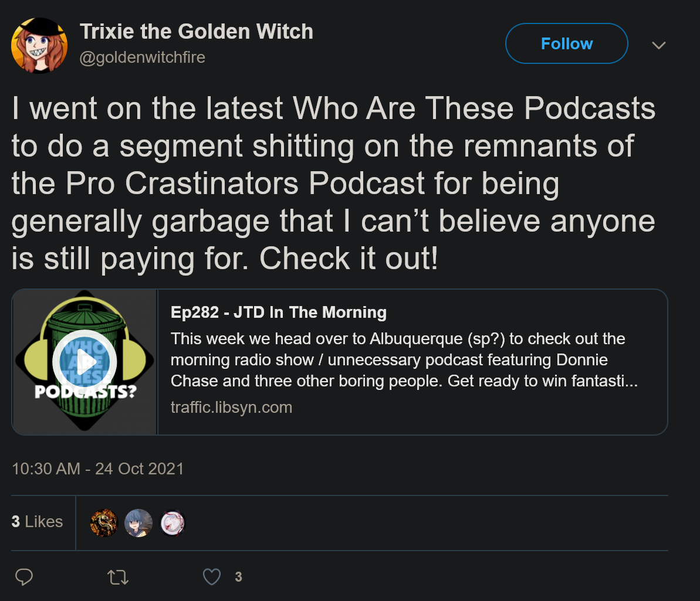View the third liker's white circular avatar
Viewport: 700px width, 601px height.
(173, 523)
